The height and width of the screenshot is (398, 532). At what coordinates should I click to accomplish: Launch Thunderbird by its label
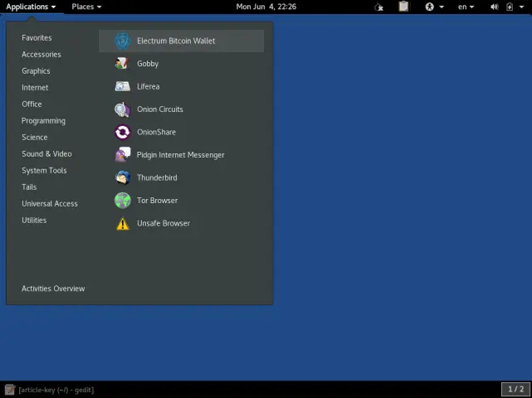(157, 177)
